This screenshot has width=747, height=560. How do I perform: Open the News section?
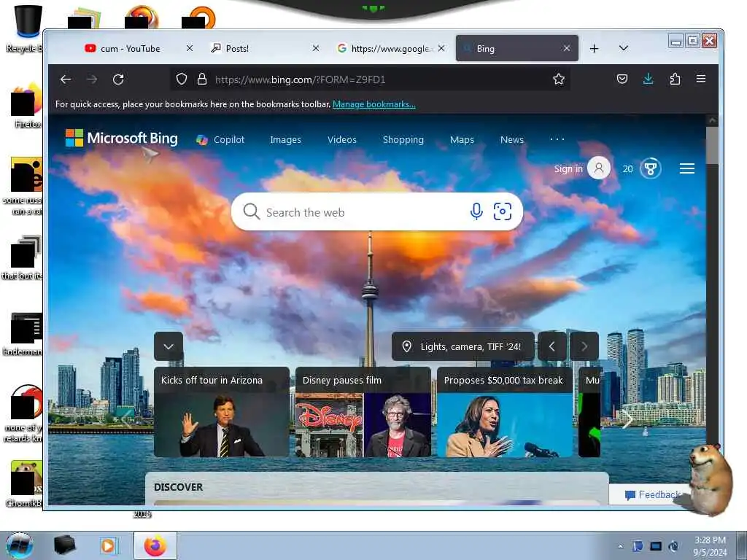tap(511, 140)
